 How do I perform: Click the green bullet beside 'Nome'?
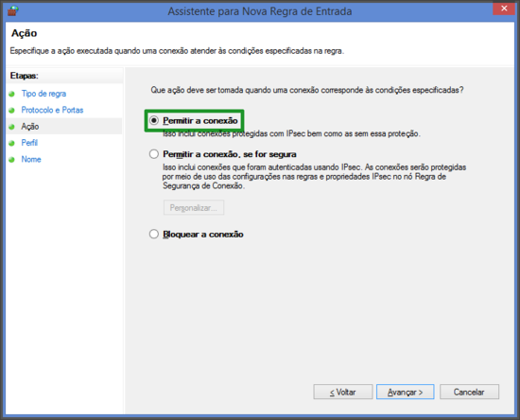(x=12, y=160)
